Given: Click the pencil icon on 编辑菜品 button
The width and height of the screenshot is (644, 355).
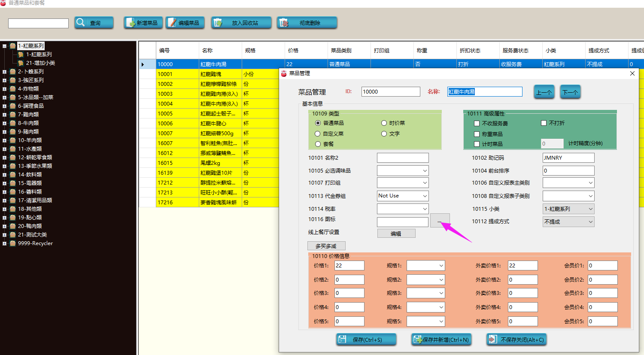Looking at the screenshot, I should 172,23.
